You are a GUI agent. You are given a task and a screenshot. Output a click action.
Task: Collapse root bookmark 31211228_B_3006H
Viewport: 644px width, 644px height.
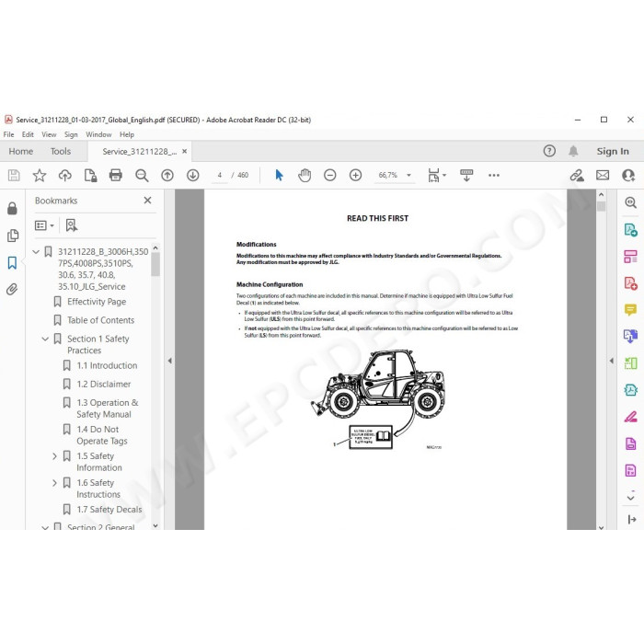pos(36,251)
